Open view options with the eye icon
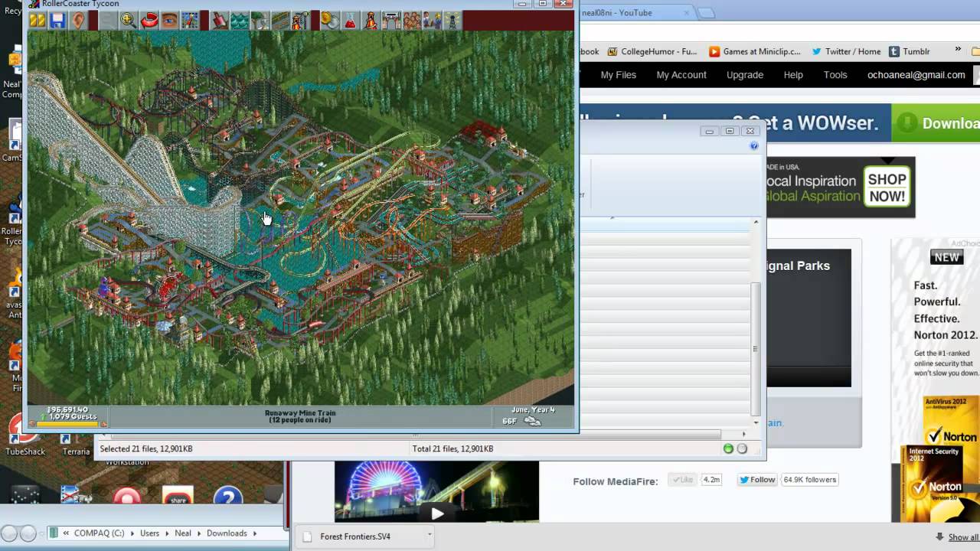Viewport: 980px width, 551px height. tap(170, 21)
